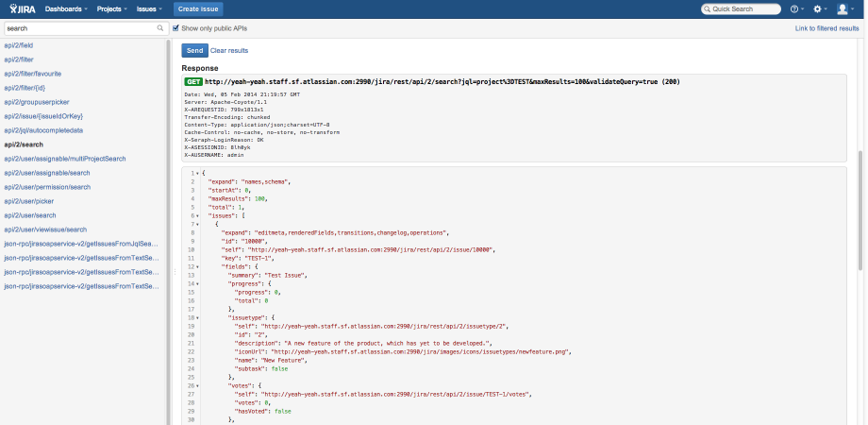Open Link to filtered results
Screen dimensions: 868x425
pos(827,28)
